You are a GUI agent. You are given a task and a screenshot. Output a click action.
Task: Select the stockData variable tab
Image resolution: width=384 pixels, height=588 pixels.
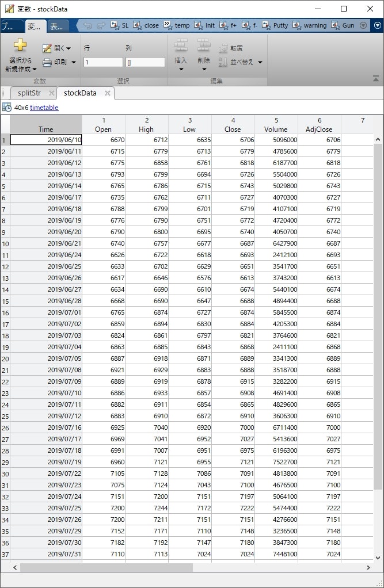tap(80, 93)
